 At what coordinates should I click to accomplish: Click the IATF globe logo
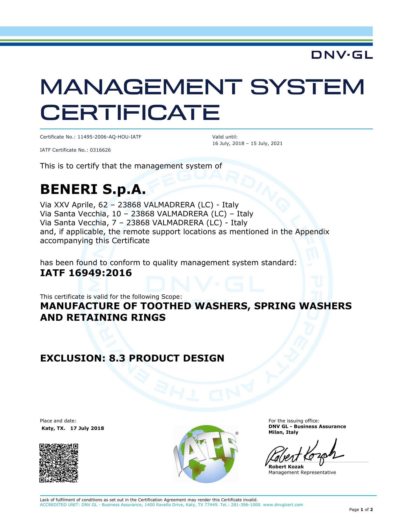[206, 455]
